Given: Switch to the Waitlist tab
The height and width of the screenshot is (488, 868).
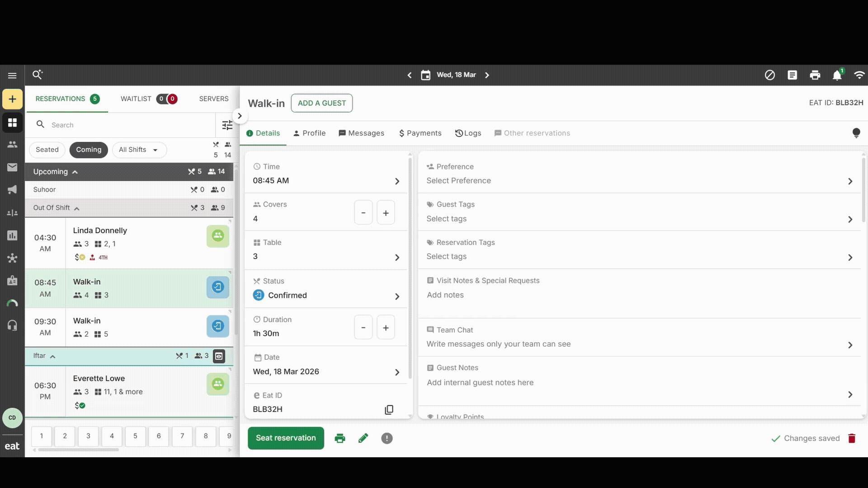Looking at the screenshot, I should (x=136, y=99).
